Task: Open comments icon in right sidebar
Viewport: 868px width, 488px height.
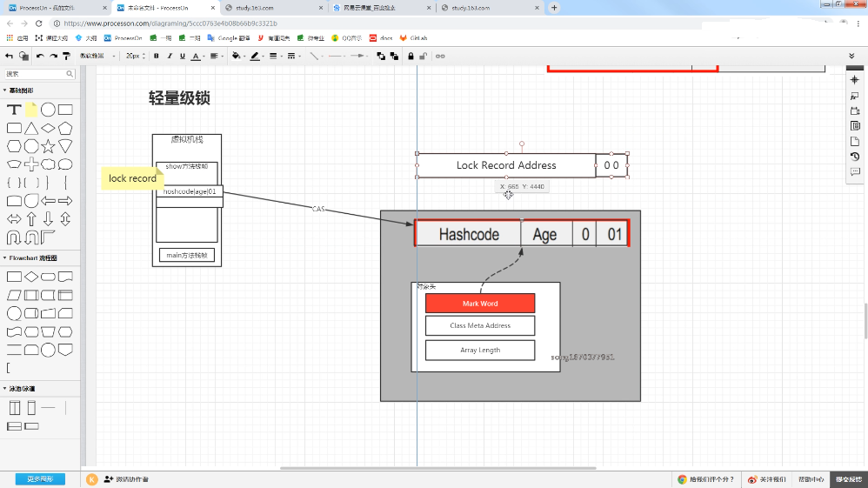Action: pos(855,172)
